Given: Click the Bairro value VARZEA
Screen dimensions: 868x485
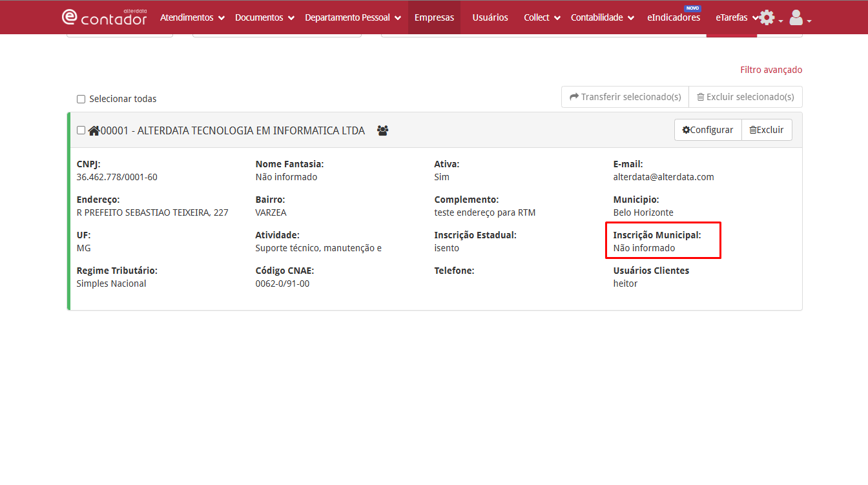Looking at the screenshot, I should point(271,212).
